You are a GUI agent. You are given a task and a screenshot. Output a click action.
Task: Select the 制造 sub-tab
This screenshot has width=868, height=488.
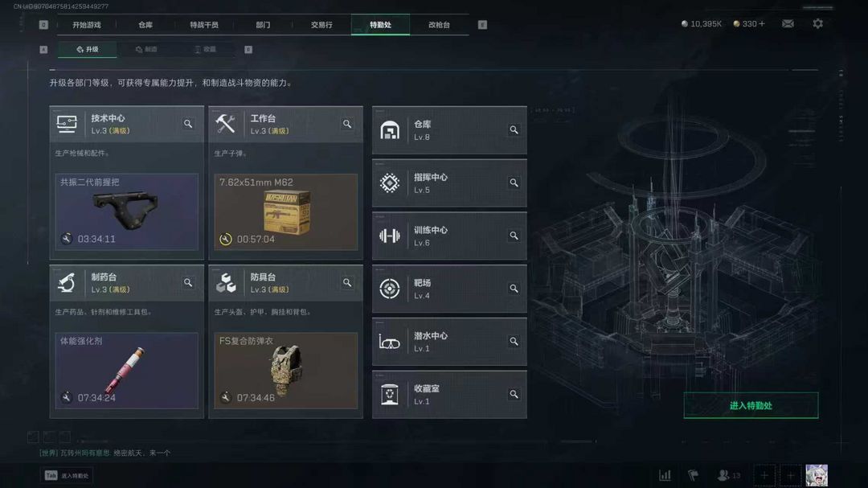147,49
